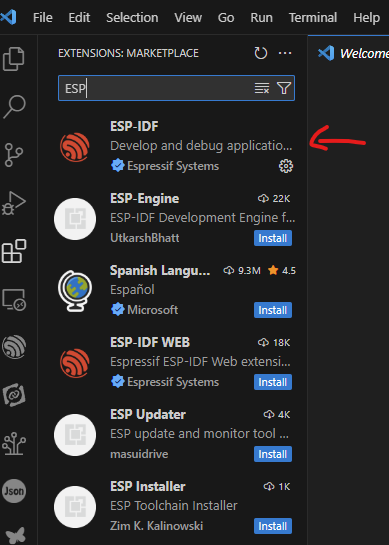This screenshot has height=545, width=389.
Task: Click the 22K download count
Action: [274, 198]
